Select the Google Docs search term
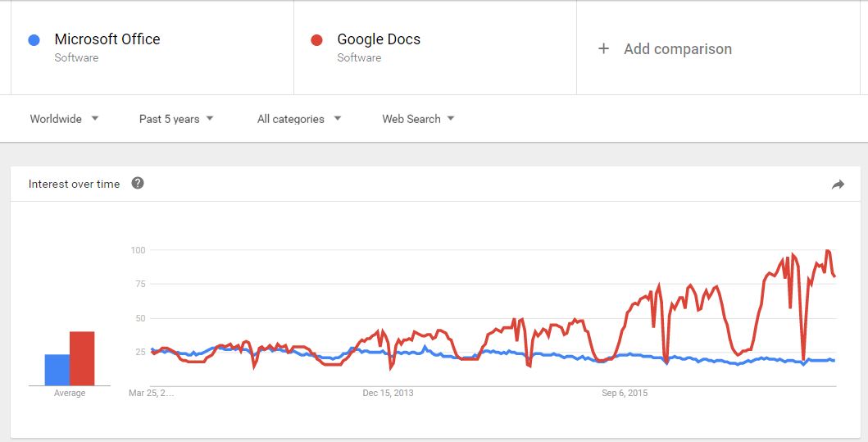 (379, 39)
